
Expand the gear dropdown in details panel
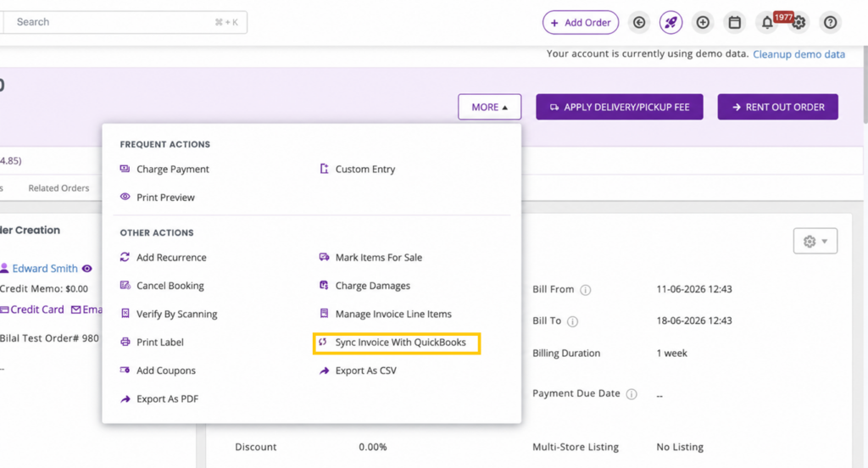(815, 241)
